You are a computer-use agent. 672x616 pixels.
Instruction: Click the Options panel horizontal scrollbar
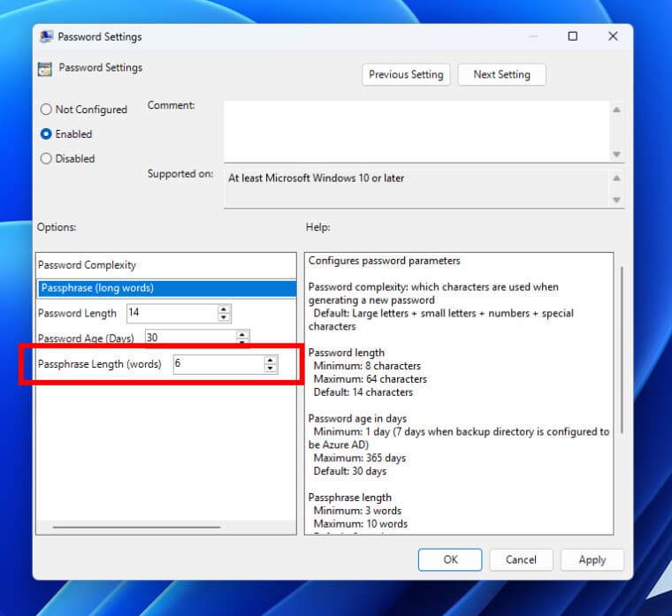pos(137,528)
